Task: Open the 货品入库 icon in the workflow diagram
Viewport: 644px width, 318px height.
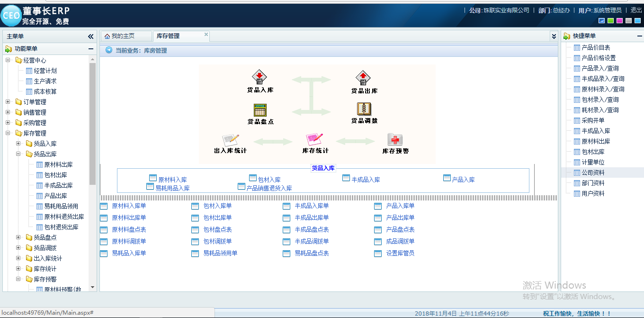Action: [260, 77]
